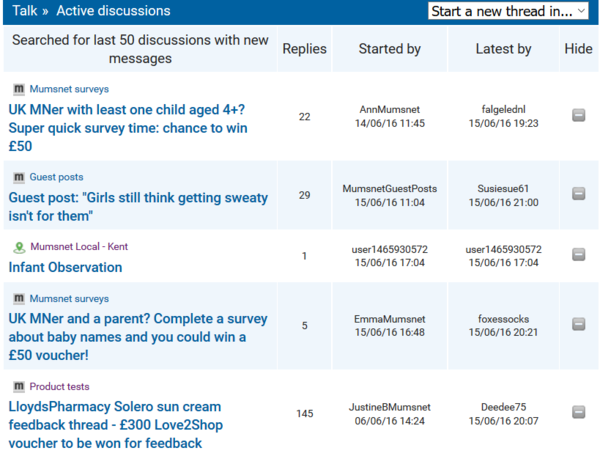Open Mumsnet Local - Kent topic
Screen dimensions: 600x456
(x=79, y=247)
